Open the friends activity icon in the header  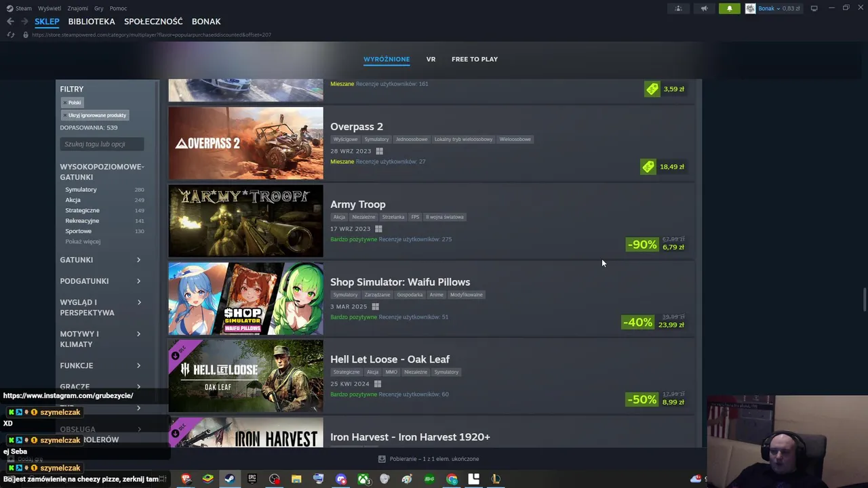tap(678, 8)
